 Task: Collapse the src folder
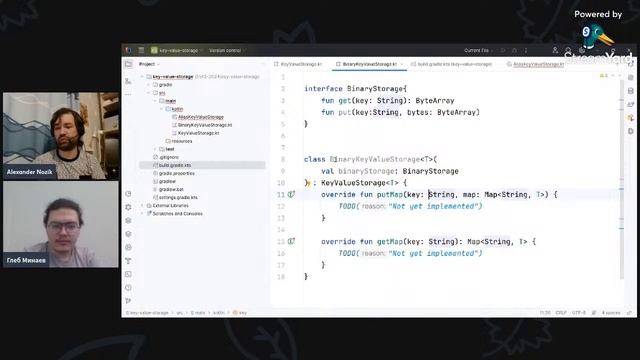149,93
